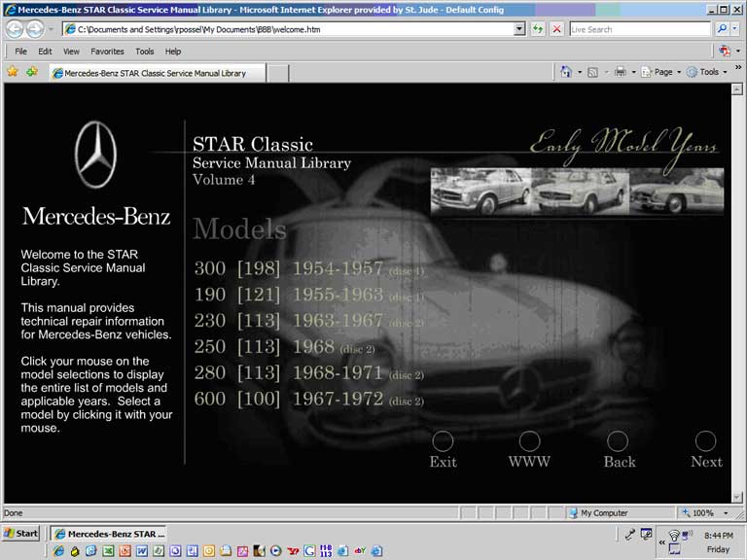The image size is (747, 560).
Task: Launch Excel from the quick launch bar
Action: pos(108,551)
